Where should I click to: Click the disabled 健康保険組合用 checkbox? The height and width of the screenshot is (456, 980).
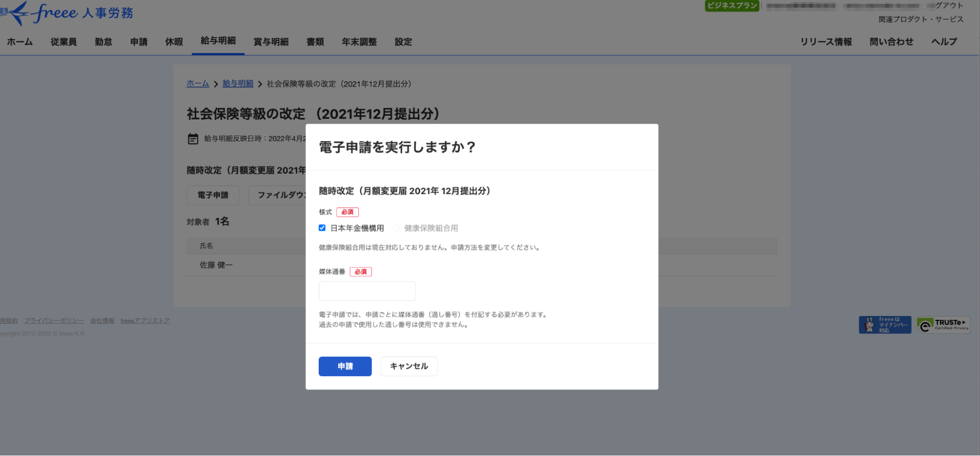click(396, 227)
